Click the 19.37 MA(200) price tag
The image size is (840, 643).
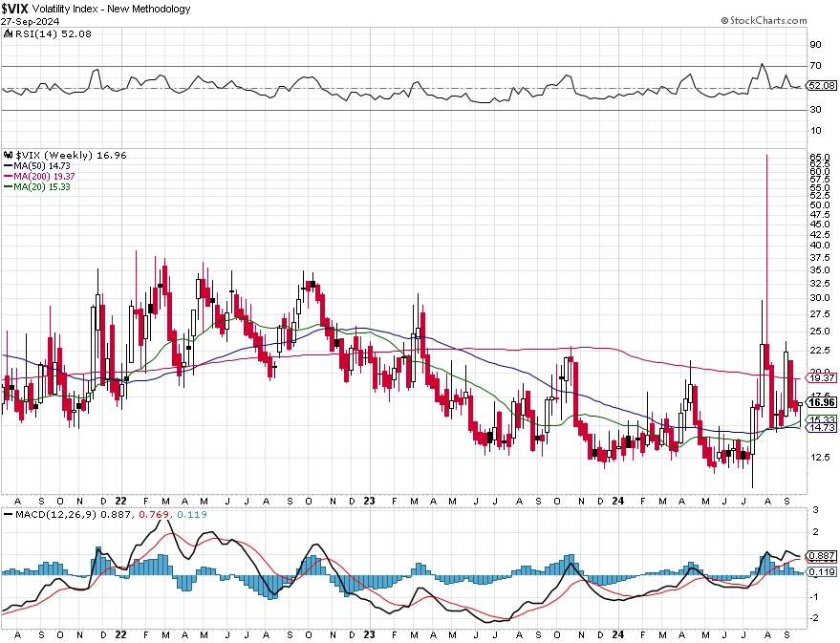(x=822, y=378)
